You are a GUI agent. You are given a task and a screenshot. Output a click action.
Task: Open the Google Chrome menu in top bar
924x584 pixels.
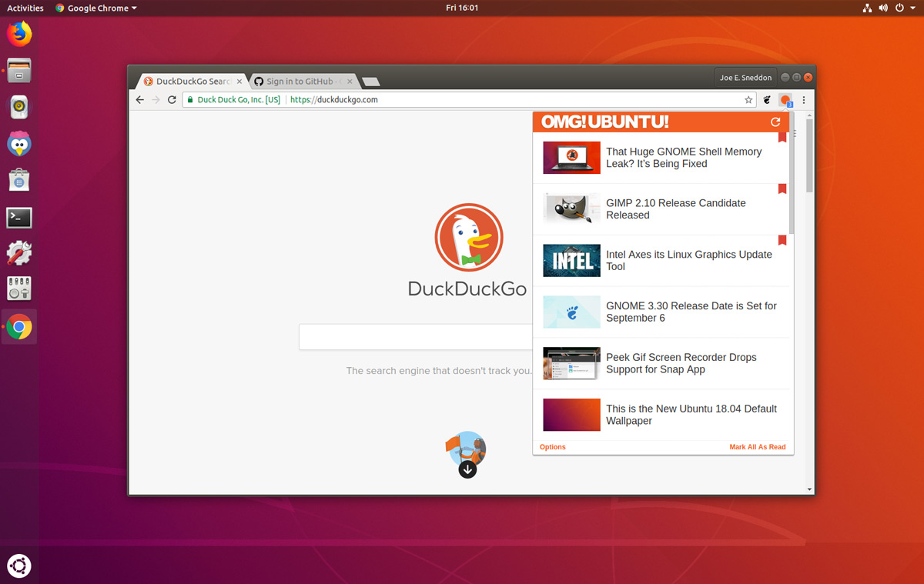[95, 8]
